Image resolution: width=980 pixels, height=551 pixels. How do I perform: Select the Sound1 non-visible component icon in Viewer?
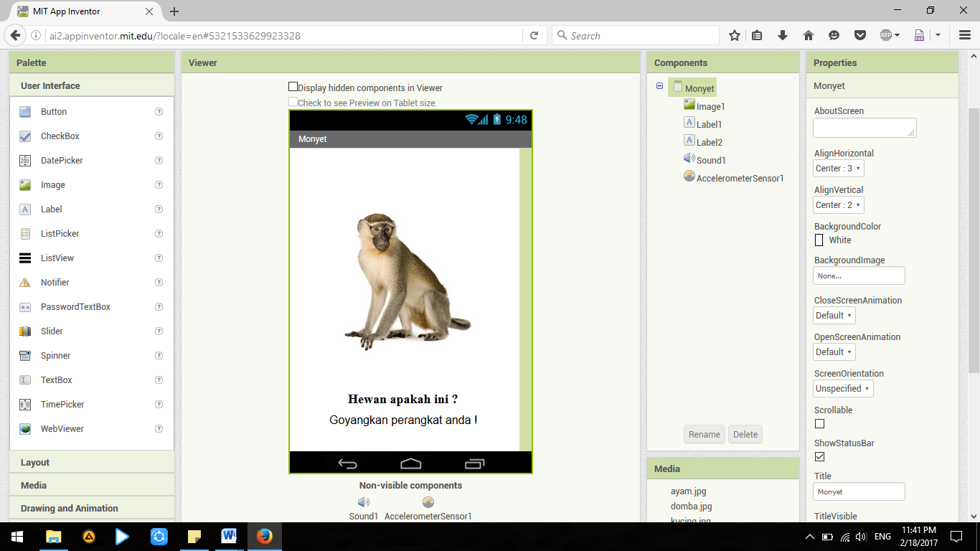364,502
